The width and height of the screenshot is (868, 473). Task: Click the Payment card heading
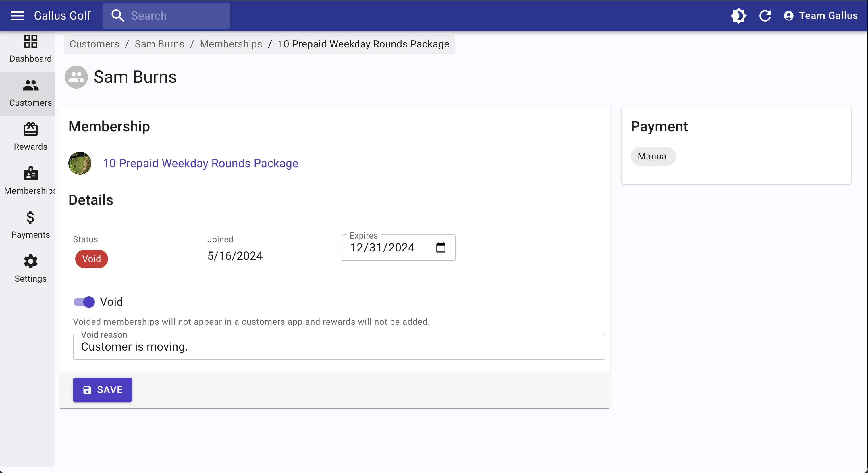(x=659, y=126)
